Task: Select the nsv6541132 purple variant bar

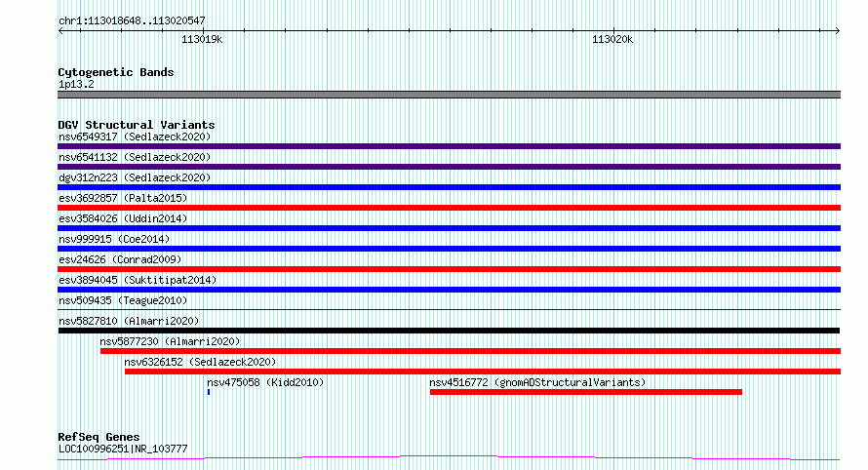Action: 449,167
